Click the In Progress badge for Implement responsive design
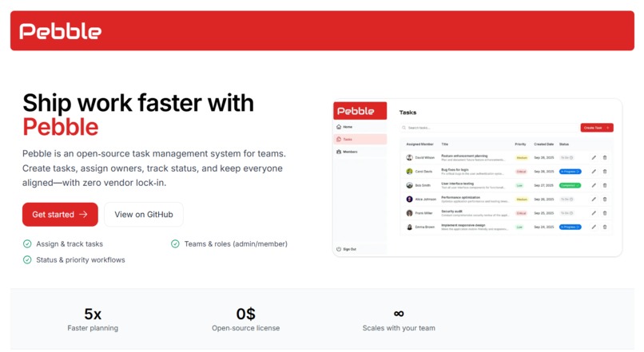Image resolution: width=644 pixels, height=352 pixels. coord(570,227)
